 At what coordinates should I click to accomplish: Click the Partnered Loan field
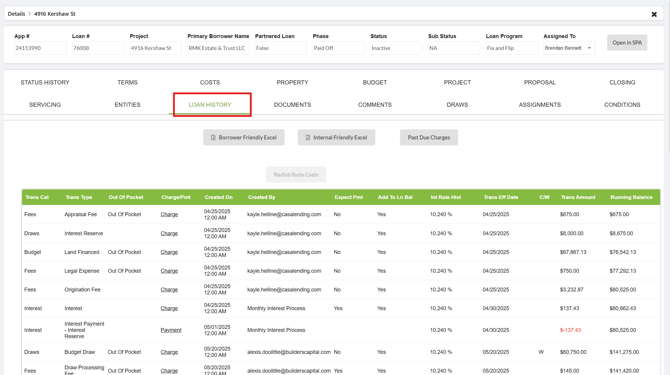281,48
